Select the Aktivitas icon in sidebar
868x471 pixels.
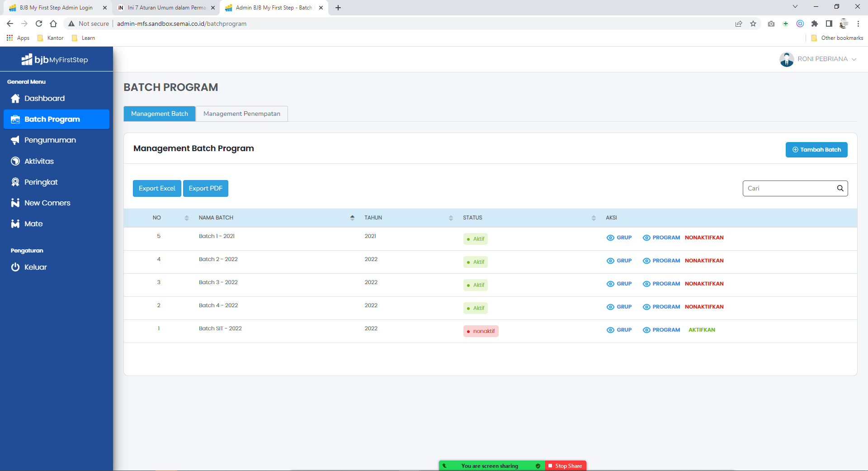click(15, 161)
